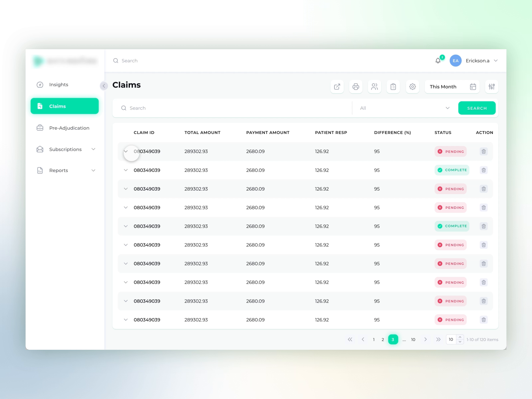This screenshot has width=532, height=399.
Task: Delete the first pending claim row
Action: click(483, 151)
